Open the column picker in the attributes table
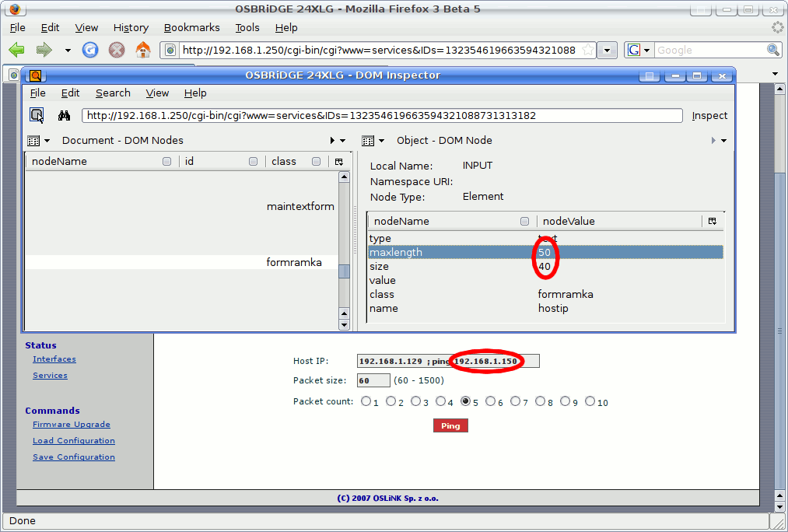 coord(712,221)
